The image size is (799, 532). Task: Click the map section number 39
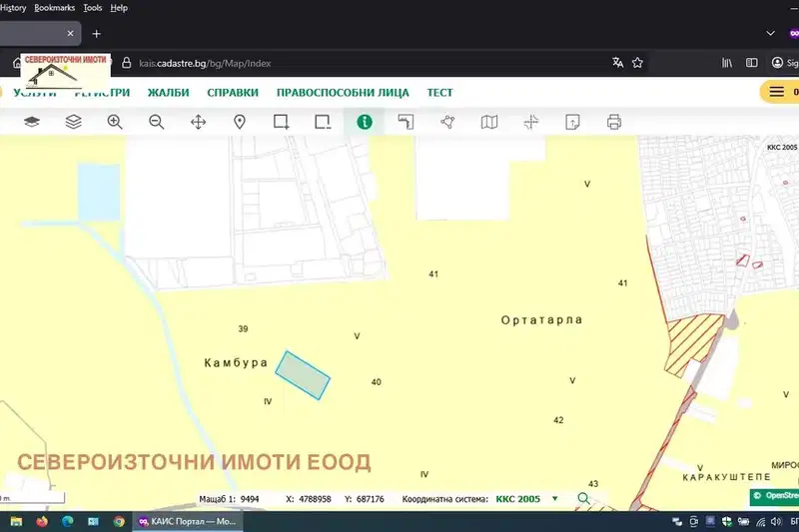pos(243,328)
